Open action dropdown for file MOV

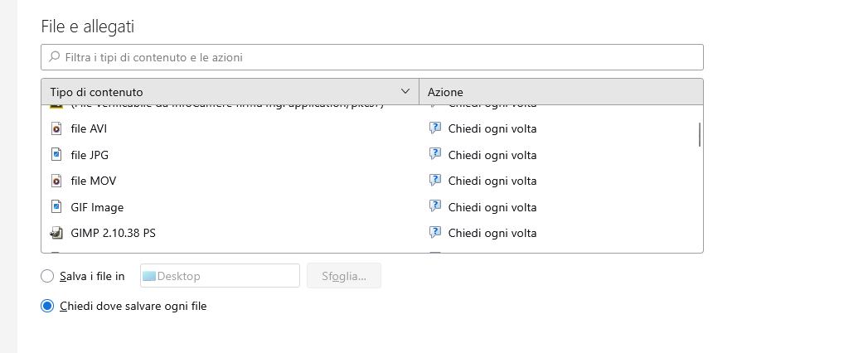point(492,181)
